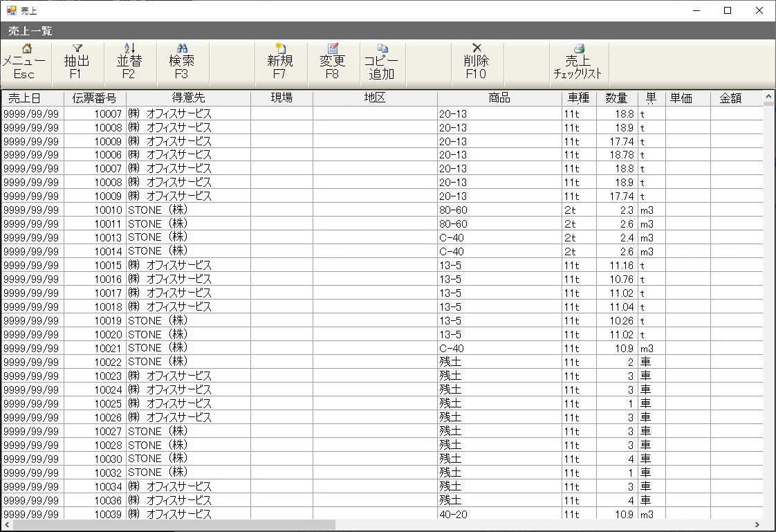
Task: Open the 抽出 F1 filter tool
Action: click(77, 62)
